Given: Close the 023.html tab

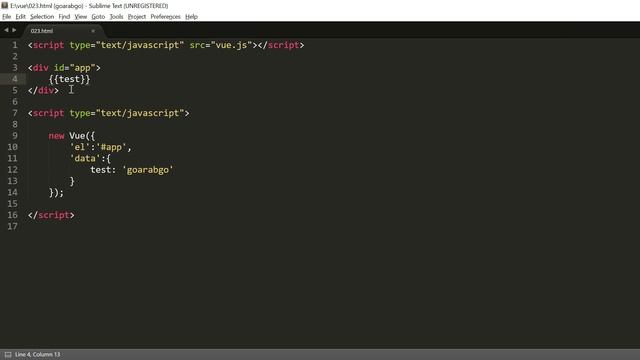Looking at the screenshot, I should [93, 31].
